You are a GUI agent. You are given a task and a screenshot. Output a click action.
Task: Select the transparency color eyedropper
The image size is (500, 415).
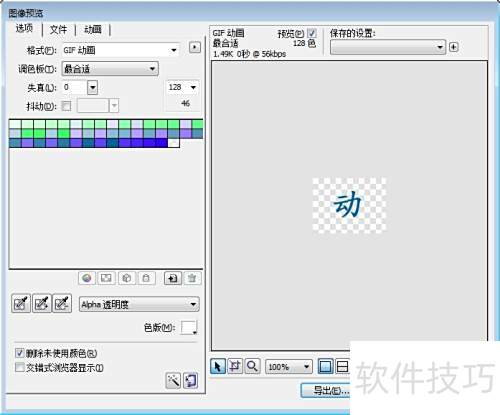[x=21, y=303]
